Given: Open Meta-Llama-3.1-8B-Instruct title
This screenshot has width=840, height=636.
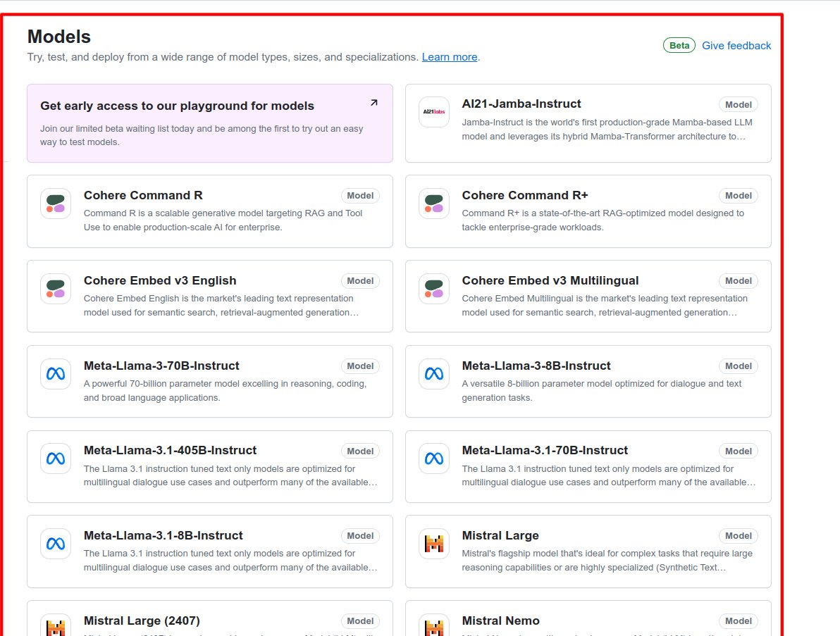Looking at the screenshot, I should [x=163, y=535].
